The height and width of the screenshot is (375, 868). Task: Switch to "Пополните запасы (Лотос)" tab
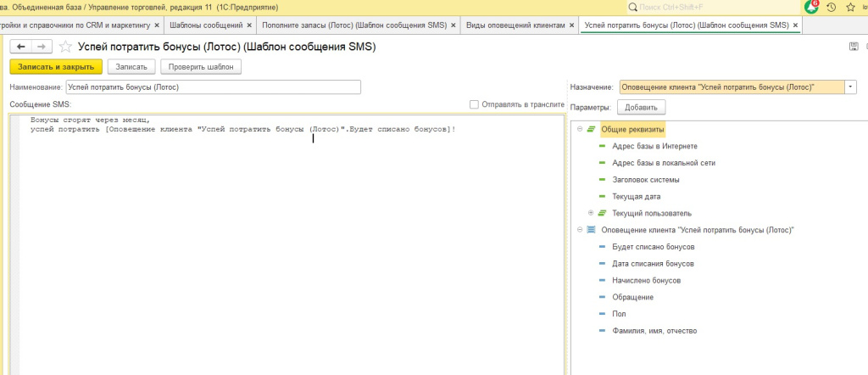[x=354, y=25]
